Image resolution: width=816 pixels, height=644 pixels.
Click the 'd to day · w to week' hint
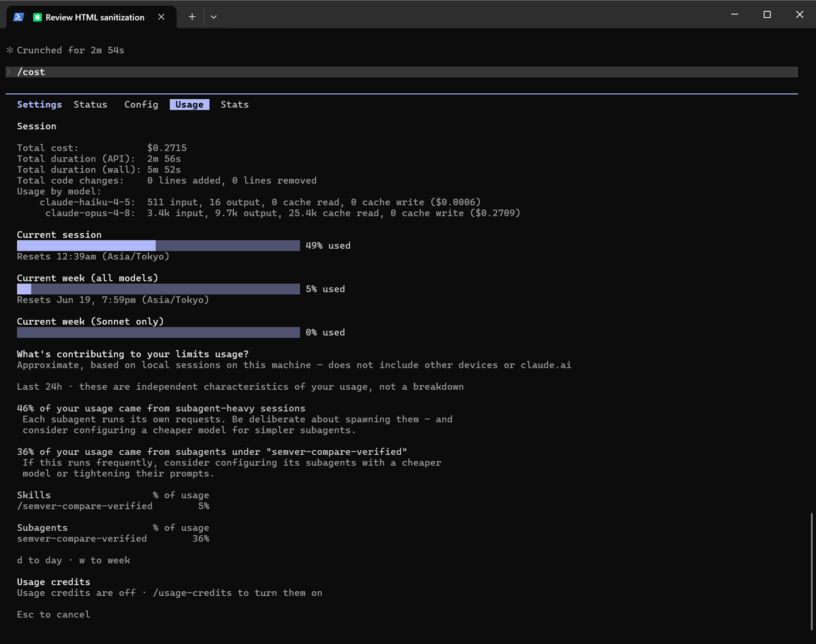(x=73, y=560)
